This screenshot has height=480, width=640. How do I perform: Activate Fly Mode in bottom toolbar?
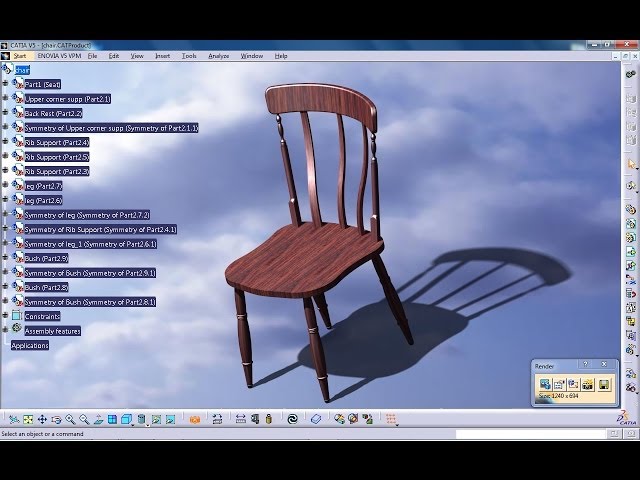pyautogui.click(x=14, y=419)
